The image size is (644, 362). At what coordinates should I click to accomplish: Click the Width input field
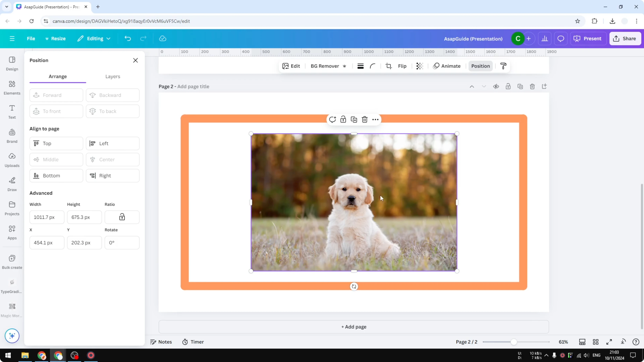47,217
